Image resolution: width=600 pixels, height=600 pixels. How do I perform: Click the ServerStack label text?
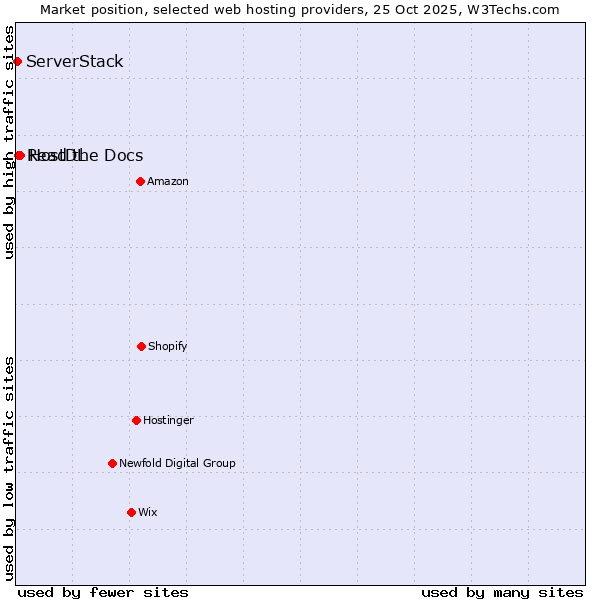click(74, 62)
